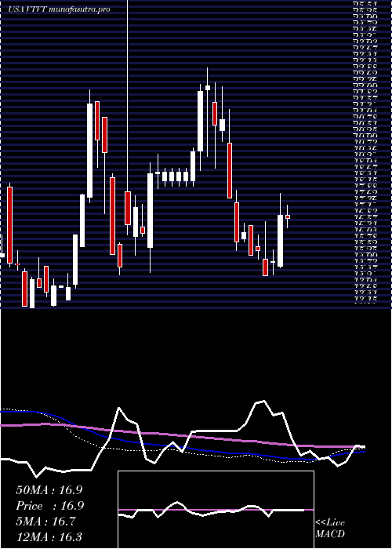Click the last small red candle on the chart
Screen dimensions: 392x549
pos(288,216)
